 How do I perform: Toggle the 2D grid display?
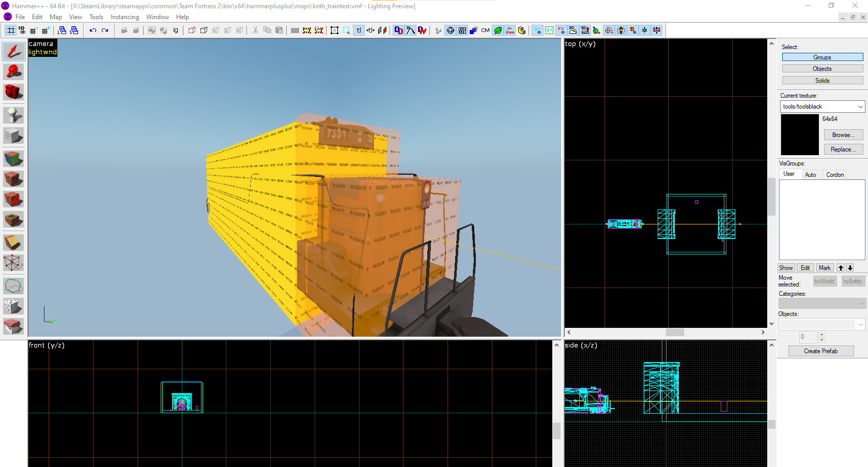pyautogui.click(x=10, y=31)
